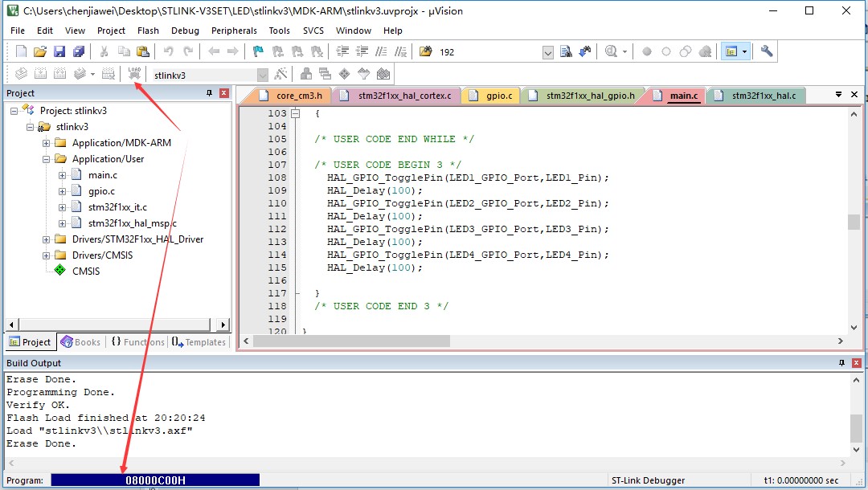Open the Project menu
This screenshot has height=490, width=868.
(x=111, y=31)
